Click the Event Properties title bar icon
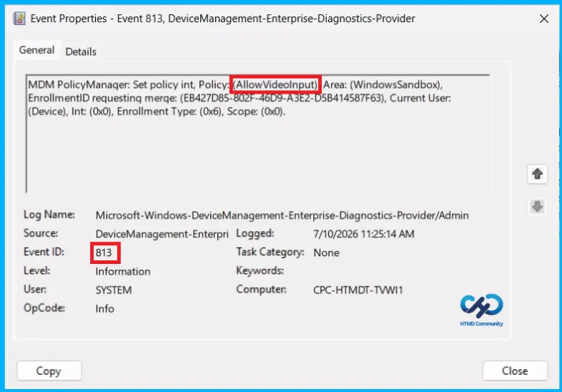The image size is (562, 392). click(x=19, y=19)
